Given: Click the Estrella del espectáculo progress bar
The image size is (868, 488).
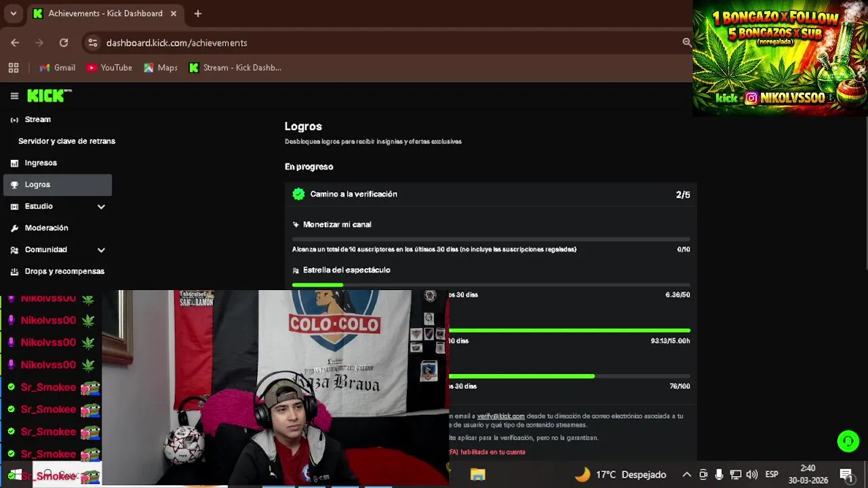Looking at the screenshot, I should 491,285.
